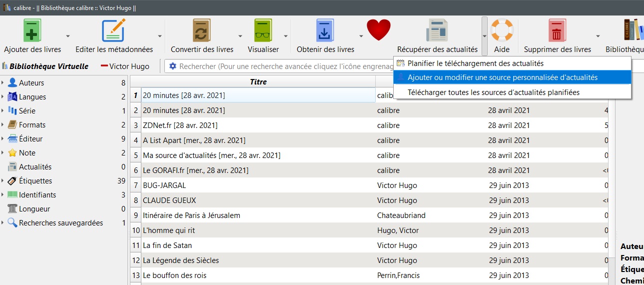This screenshot has height=285, width=644.
Task: Expand the Auteurs tree node
Action: 3,83
